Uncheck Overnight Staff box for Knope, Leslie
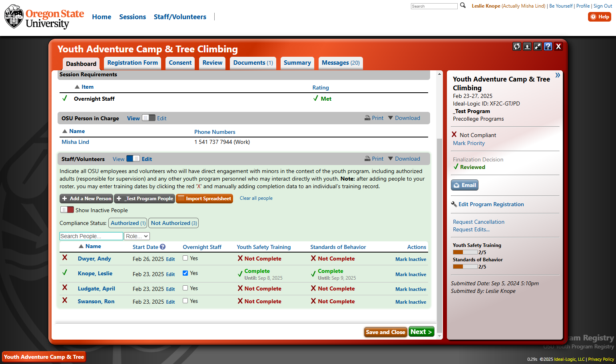This screenshot has height=364, width=616. click(x=185, y=273)
